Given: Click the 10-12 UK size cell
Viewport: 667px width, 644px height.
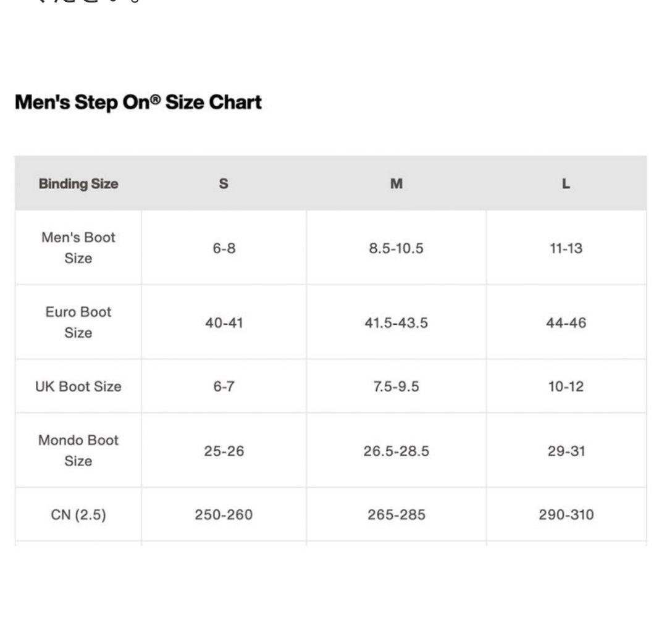Looking at the screenshot, I should pyautogui.click(x=566, y=387).
